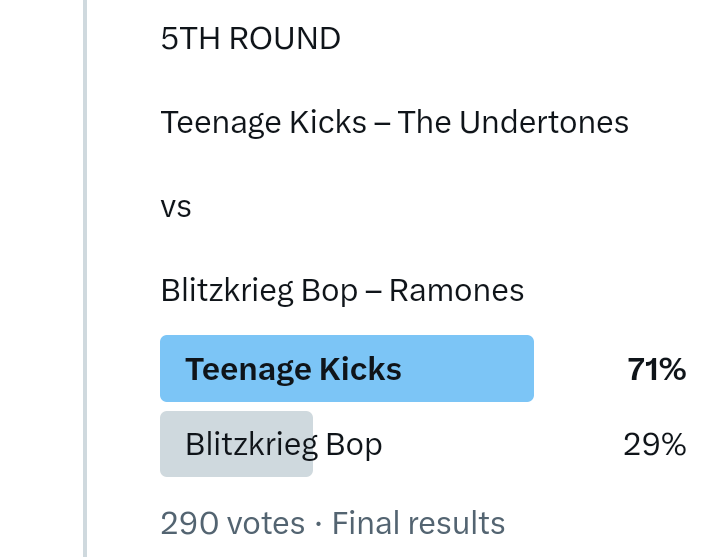Select the "Blitzkrieg Bop – Ramones" tweet line
Image resolution: width=720 pixels, height=557 pixels.
(x=342, y=291)
